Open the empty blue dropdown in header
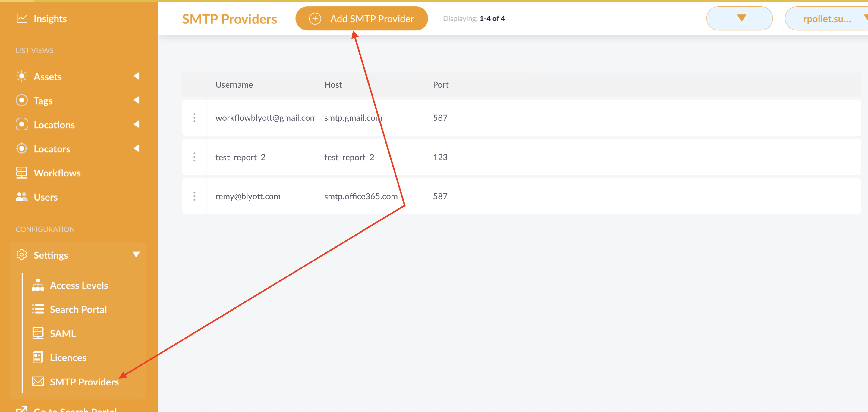868x412 pixels. tap(739, 18)
